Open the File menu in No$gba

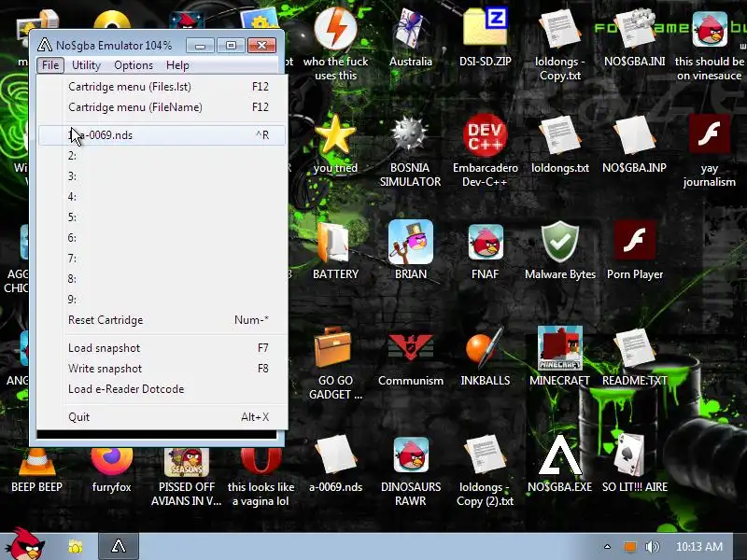tap(50, 65)
